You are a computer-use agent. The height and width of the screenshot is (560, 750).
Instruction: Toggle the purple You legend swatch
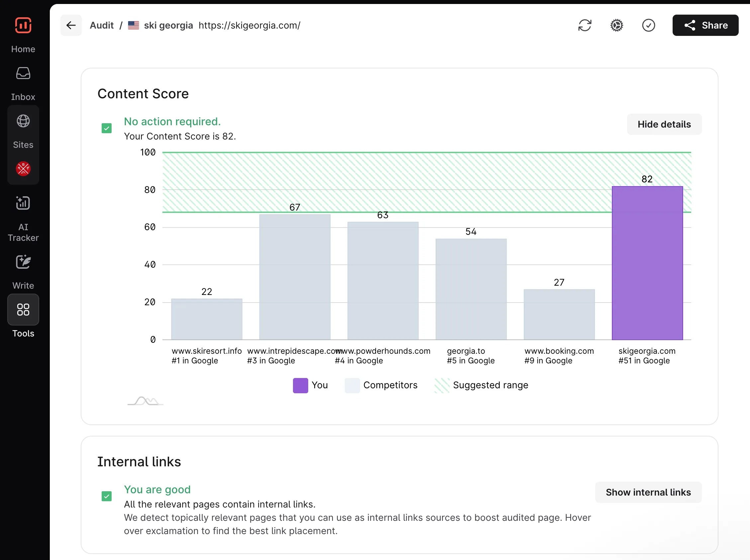pos(300,385)
